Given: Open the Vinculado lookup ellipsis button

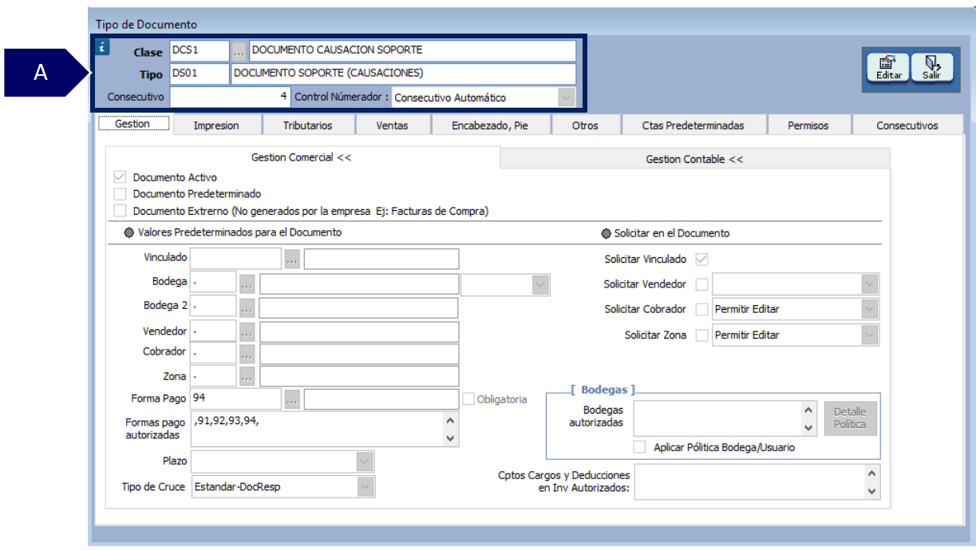Looking at the screenshot, I should (x=292, y=259).
